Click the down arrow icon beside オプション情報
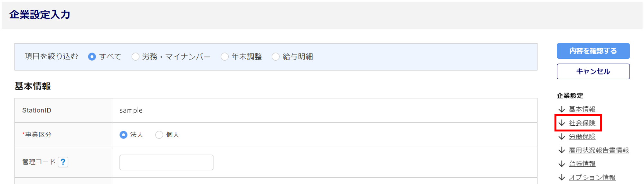Screen dimensions: 644x184 click(562, 177)
